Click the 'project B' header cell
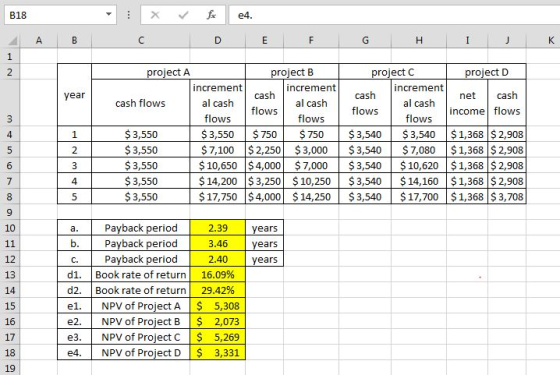Viewport: 560px width, 375px height. point(292,72)
